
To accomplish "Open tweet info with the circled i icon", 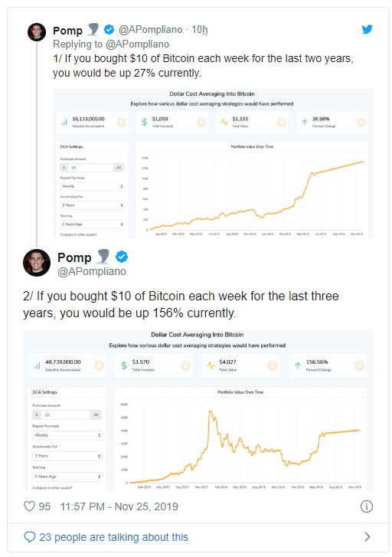I will tap(367, 506).
